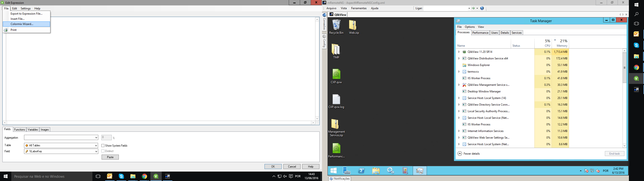Screen dimensions: 644x181
Task: Open the Web.zip archive icon
Action: 354,27
